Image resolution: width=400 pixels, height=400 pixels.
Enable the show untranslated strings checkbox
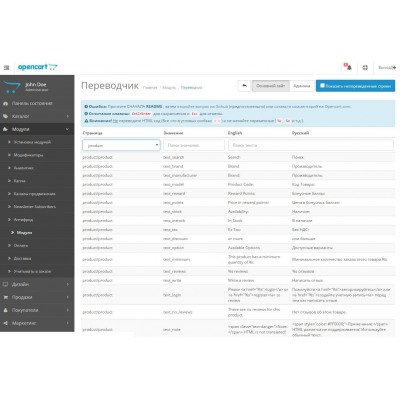point(322,86)
